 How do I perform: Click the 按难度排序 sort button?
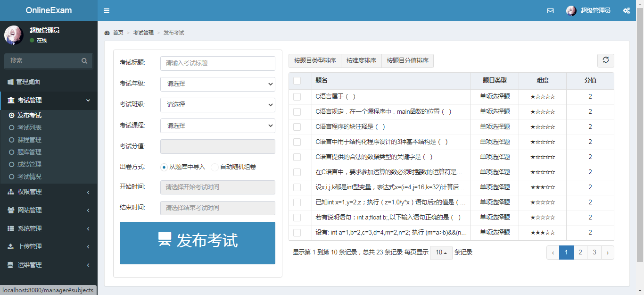(x=361, y=61)
